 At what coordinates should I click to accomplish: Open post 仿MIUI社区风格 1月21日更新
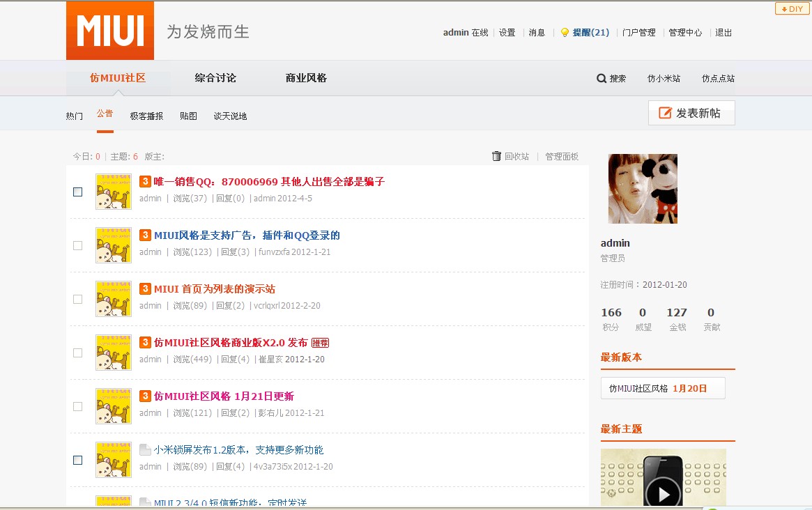pos(224,396)
